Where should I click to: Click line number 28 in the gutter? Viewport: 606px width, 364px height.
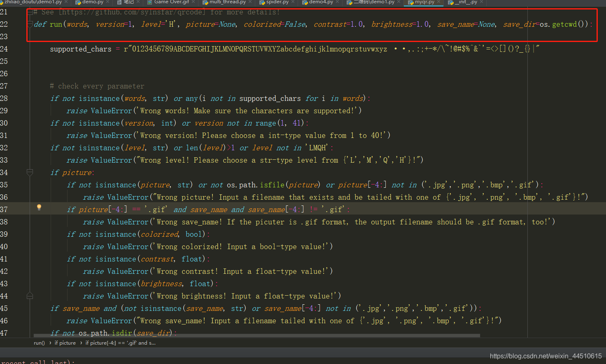[x=4, y=98]
